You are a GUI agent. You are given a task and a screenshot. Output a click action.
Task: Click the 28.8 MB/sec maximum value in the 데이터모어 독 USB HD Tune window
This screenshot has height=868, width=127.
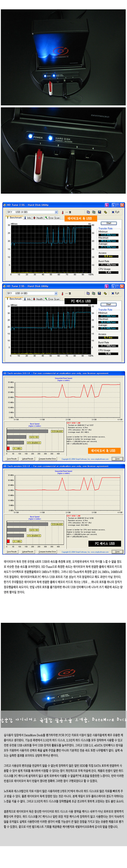(108, 241)
